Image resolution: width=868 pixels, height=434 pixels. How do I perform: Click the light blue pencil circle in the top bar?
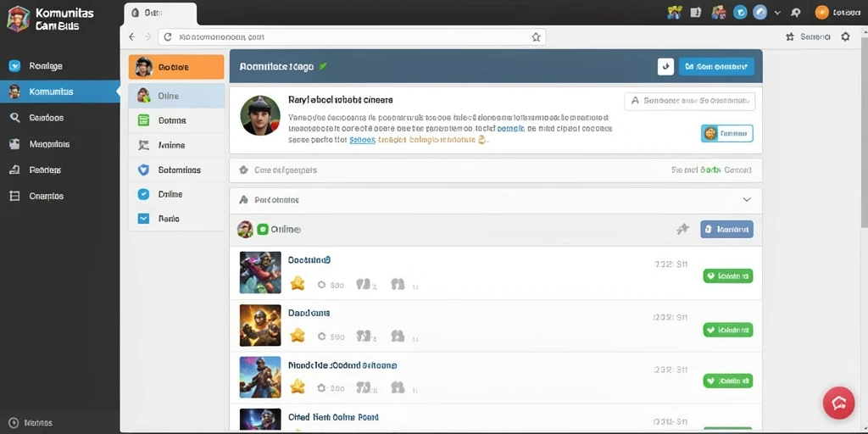pyautogui.click(x=760, y=12)
